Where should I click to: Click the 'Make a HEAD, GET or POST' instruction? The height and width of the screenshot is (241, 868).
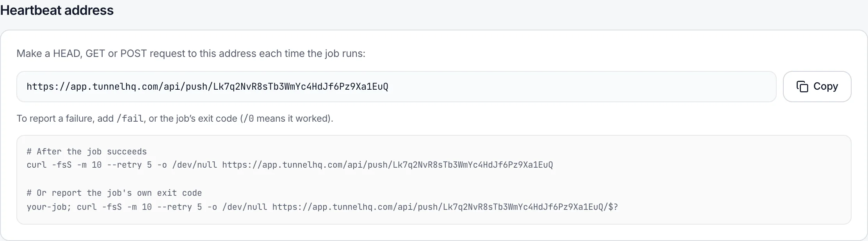click(x=191, y=53)
